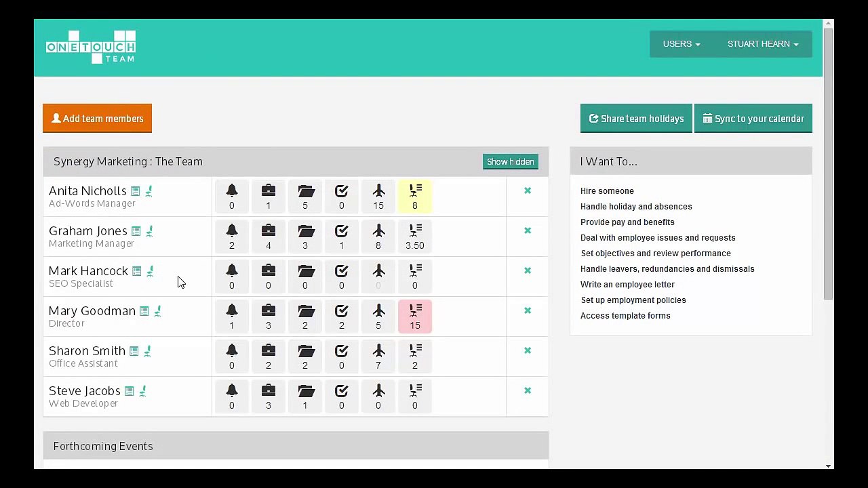Click Anita Nicholls' absence icon highlighted yellow
868x488 pixels.
click(x=415, y=197)
